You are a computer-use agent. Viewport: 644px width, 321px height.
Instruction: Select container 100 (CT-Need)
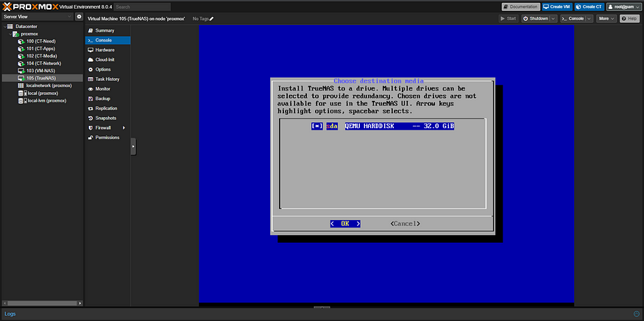coord(40,41)
